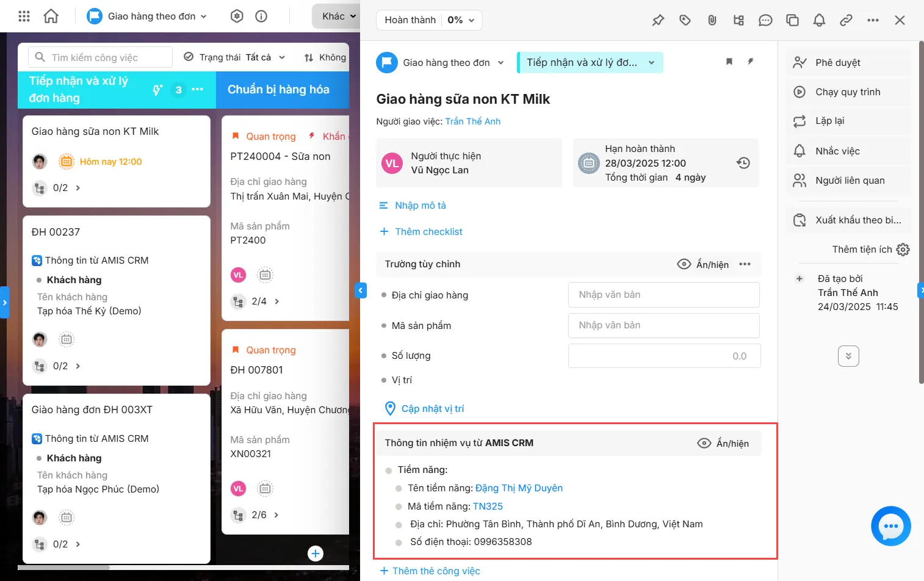Toggle Ẩn/hiện for AMIS CRM info
924x581 pixels.
coord(723,443)
